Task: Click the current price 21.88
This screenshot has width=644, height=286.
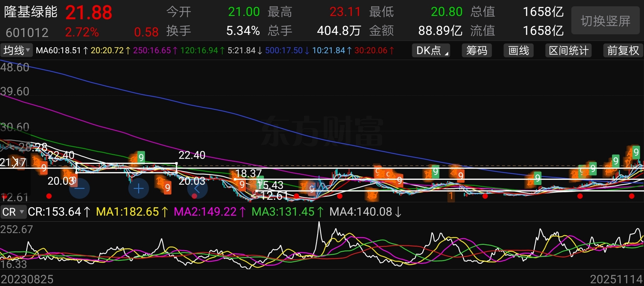Action: pos(89,13)
